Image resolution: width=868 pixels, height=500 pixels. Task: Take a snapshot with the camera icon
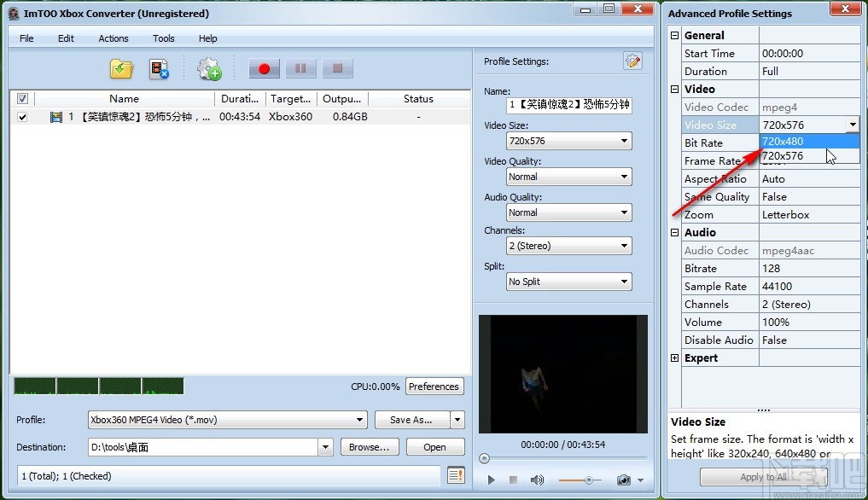[624, 480]
